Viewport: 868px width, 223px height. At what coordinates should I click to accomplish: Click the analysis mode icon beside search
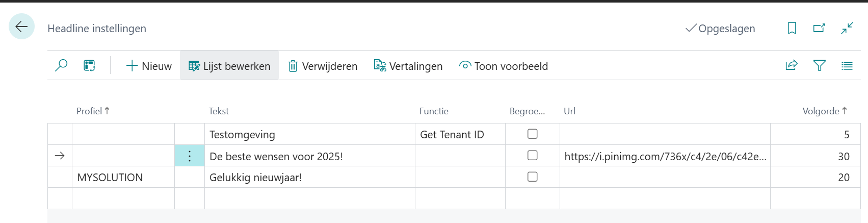pos(90,66)
